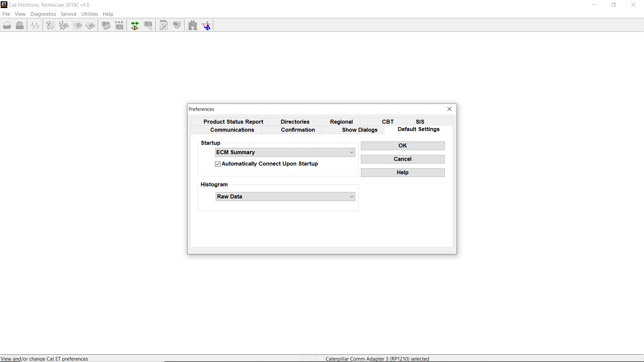Click the Logged Diagnostic Codes icon

[x=64, y=25]
